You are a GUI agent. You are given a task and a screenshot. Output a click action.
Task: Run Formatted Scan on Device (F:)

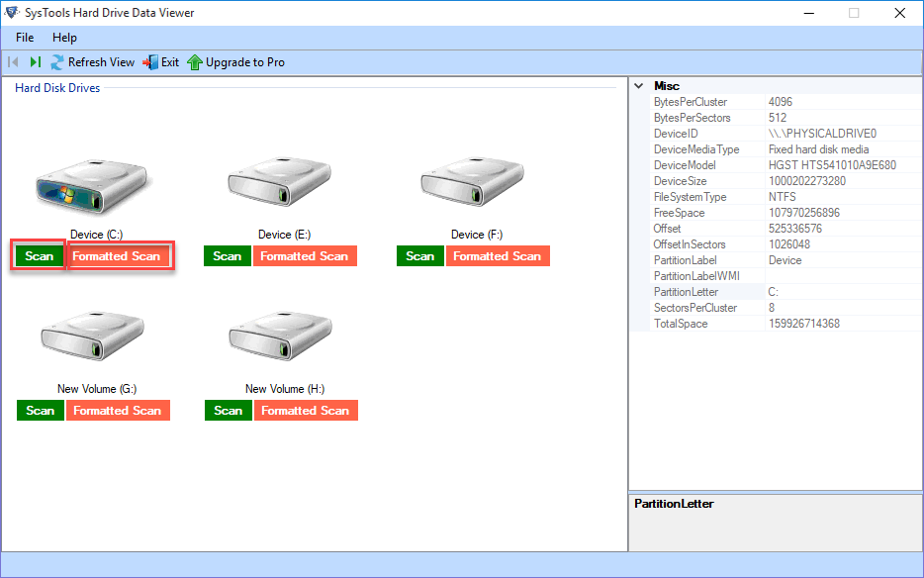point(498,256)
